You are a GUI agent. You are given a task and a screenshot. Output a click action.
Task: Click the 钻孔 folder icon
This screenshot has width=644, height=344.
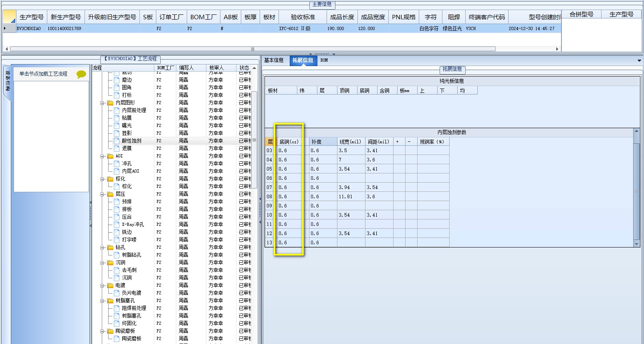[x=110, y=247]
